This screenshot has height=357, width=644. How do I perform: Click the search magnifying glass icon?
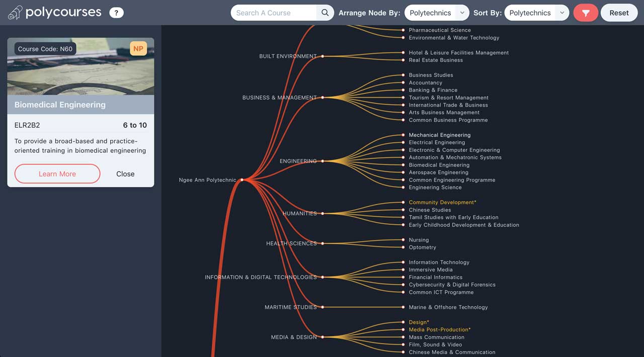[325, 12]
